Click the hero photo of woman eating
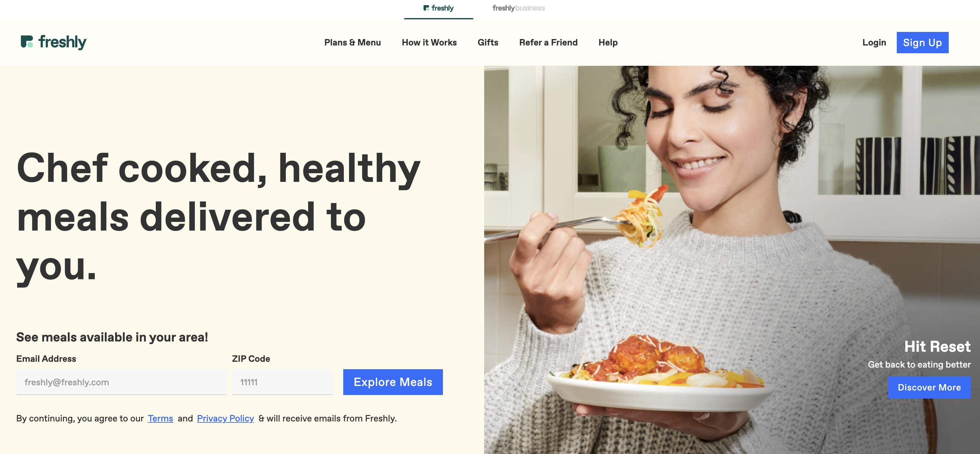 (732, 260)
